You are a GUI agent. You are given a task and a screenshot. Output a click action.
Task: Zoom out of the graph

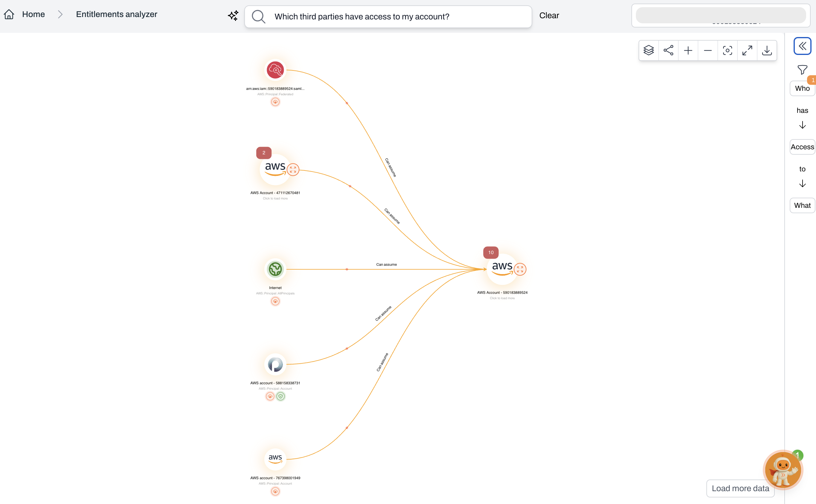708,50
